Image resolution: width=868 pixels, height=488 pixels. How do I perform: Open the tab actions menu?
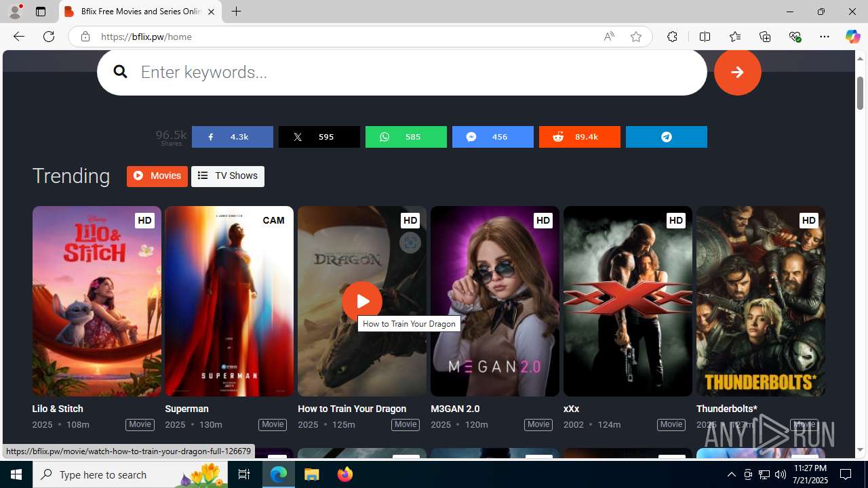41,12
